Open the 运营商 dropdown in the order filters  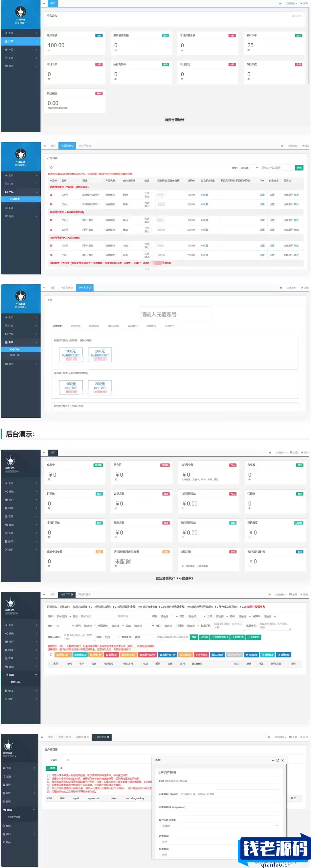[269, 616]
